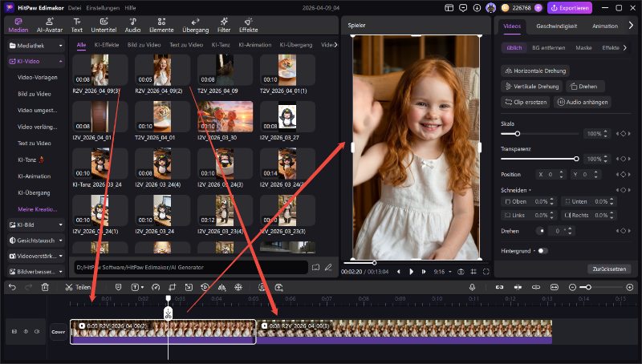Viewport: 642px width, 364px height.
Task: Click the undo arrow in timeline toolbar
Action: [12, 287]
